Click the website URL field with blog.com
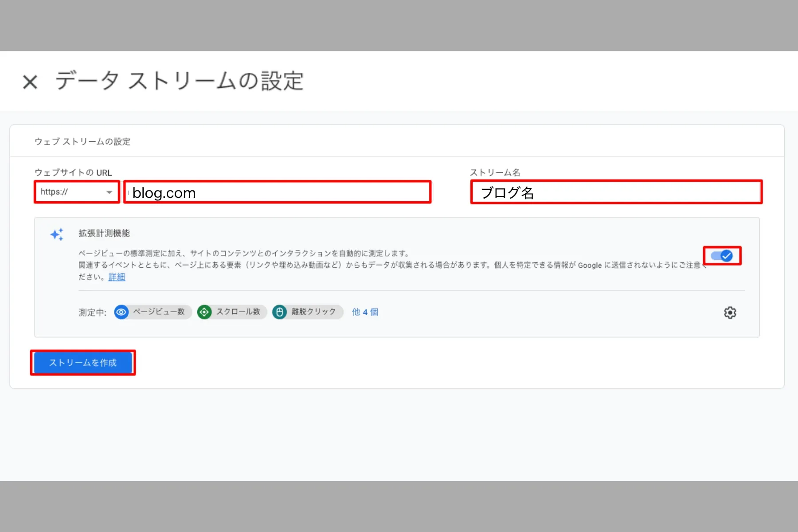798x532 pixels. click(277, 192)
